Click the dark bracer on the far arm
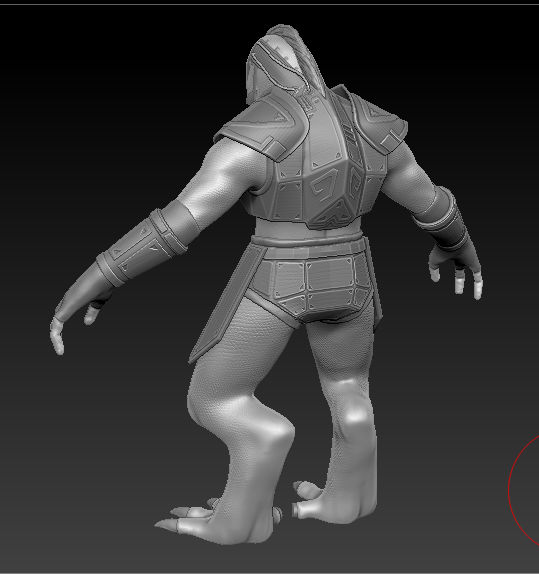 [x=445, y=220]
